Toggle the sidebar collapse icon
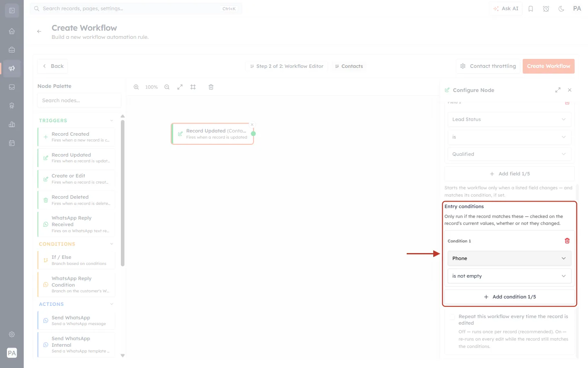588x368 pixels. click(12, 11)
